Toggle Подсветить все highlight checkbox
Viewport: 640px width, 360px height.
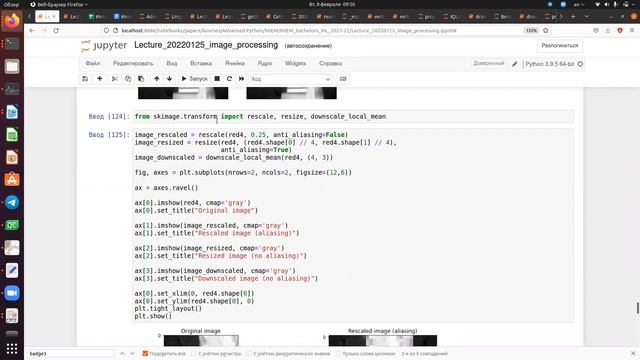[x=145, y=353]
